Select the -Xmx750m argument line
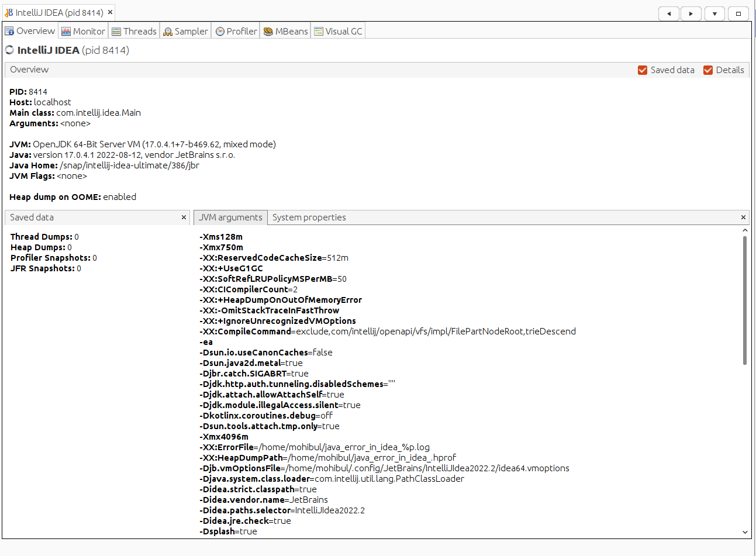 (221, 247)
